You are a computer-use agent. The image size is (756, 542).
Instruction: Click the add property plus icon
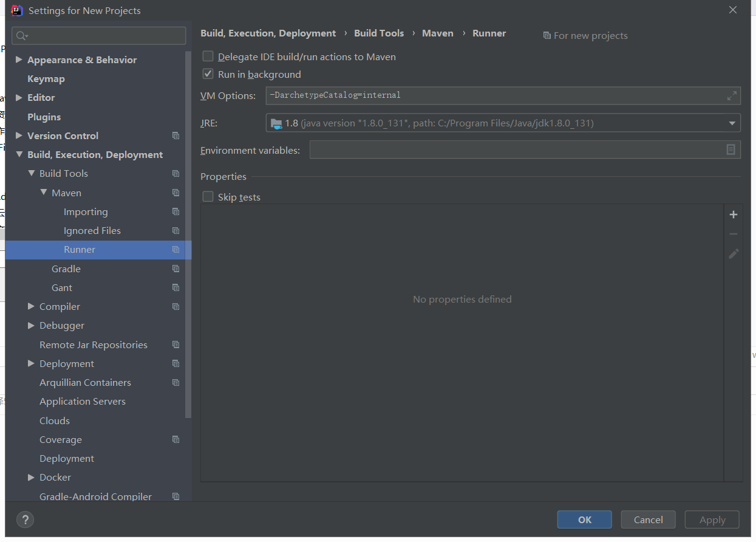pyautogui.click(x=734, y=214)
